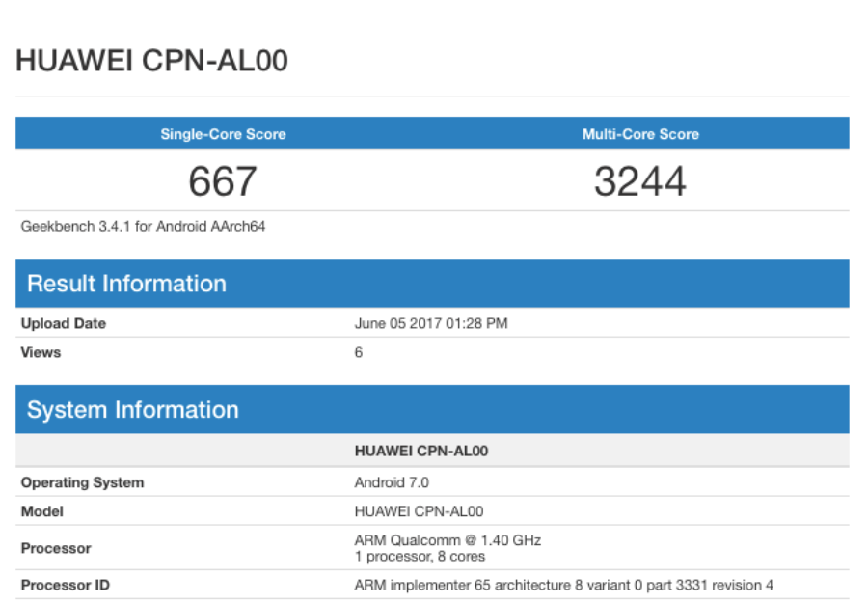
Task: Click the single-core score value 667
Action: pyautogui.click(x=223, y=181)
